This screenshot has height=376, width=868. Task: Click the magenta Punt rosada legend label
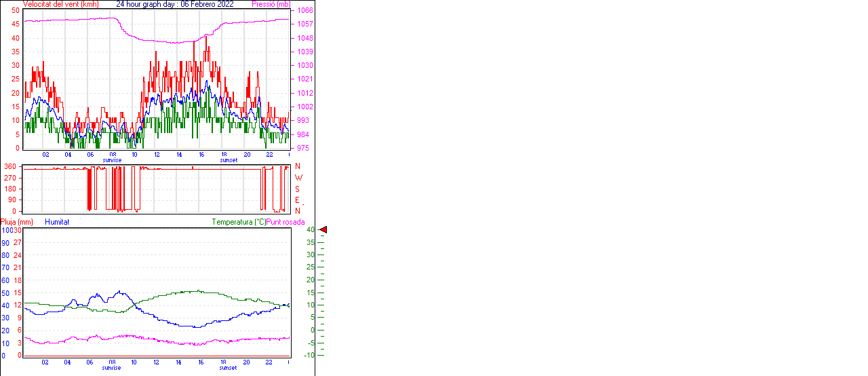285,222
